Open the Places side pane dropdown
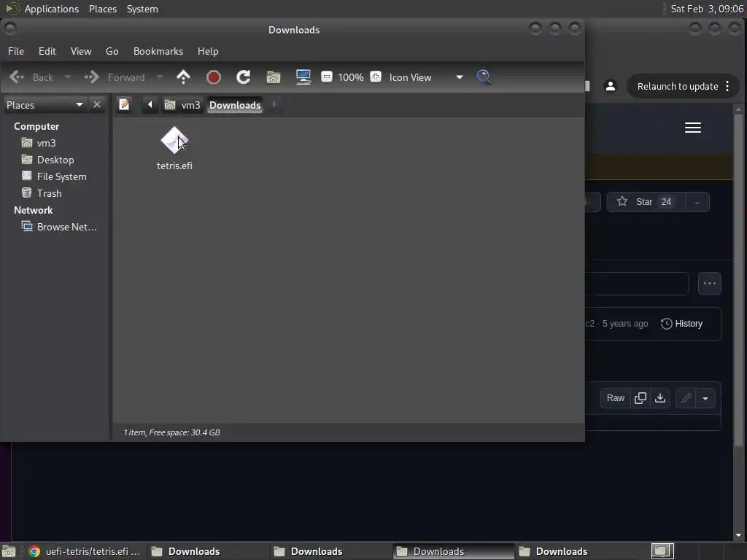Viewport: 747px width, 560px height. coord(44,105)
